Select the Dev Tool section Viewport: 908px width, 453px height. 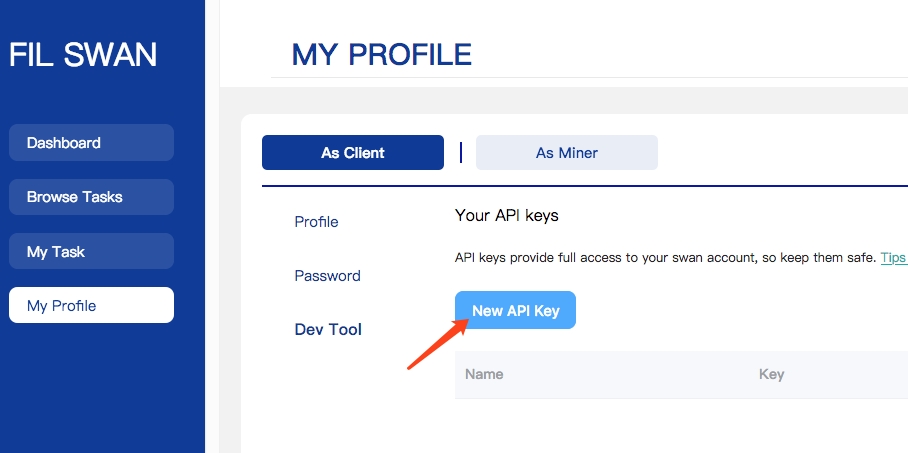coord(328,330)
